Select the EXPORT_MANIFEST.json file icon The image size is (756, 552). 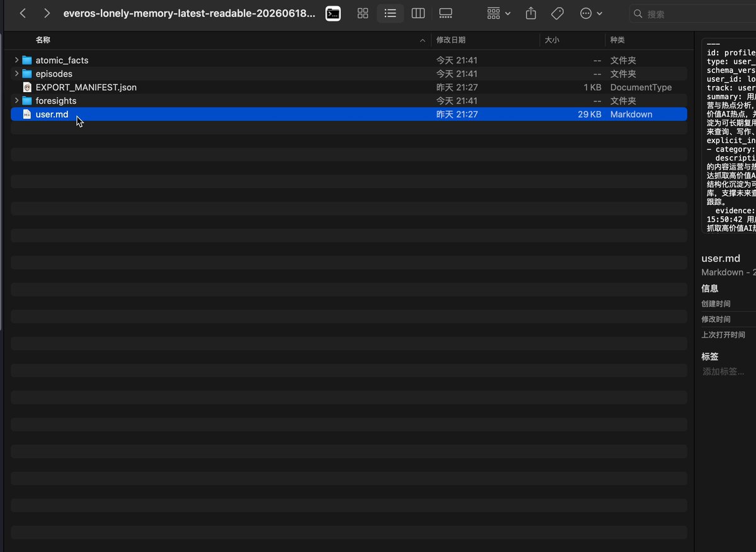(27, 87)
